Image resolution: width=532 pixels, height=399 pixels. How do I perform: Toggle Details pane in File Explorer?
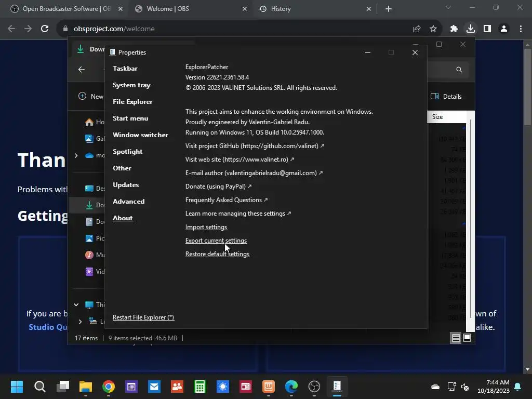[446, 96]
